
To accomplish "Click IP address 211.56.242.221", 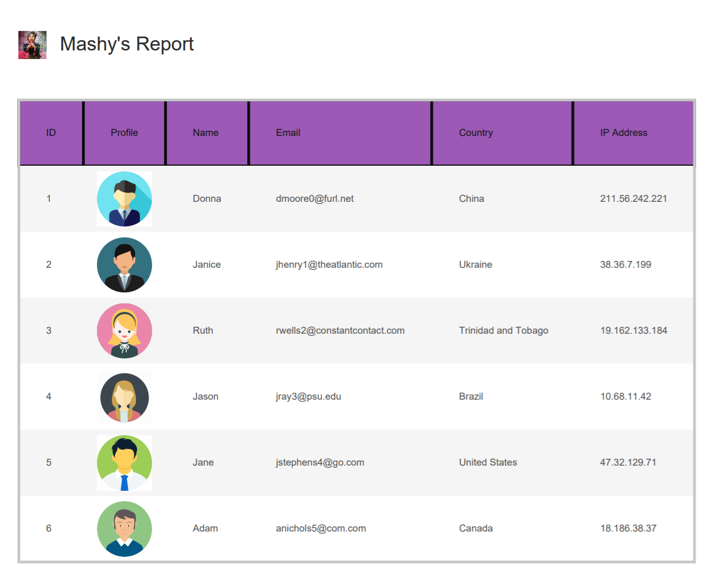I will click(x=634, y=199).
